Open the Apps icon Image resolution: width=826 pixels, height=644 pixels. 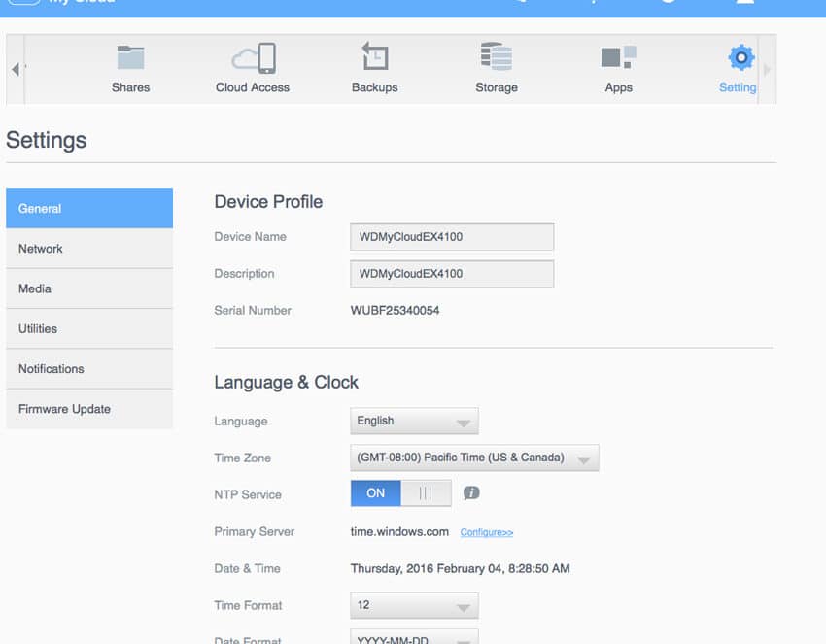[x=618, y=57]
